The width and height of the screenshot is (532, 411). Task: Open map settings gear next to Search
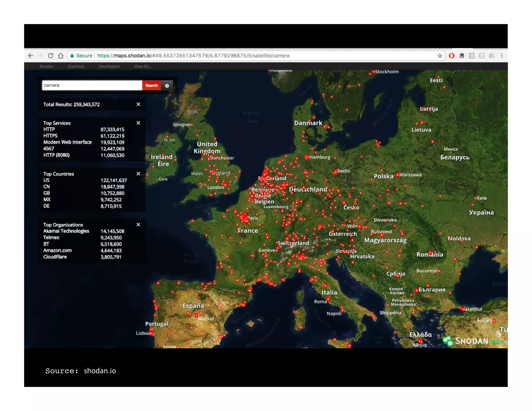(x=167, y=85)
